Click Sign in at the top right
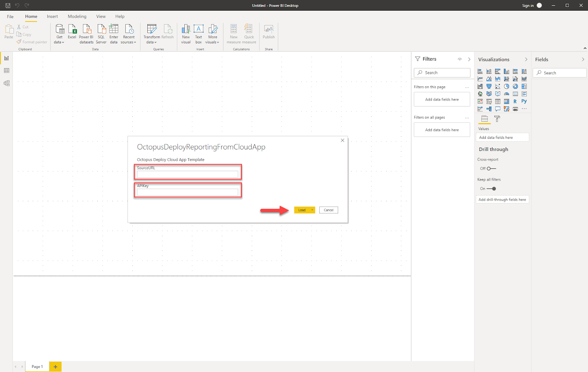This screenshot has height=372, width=588. (x=528, y=6)
